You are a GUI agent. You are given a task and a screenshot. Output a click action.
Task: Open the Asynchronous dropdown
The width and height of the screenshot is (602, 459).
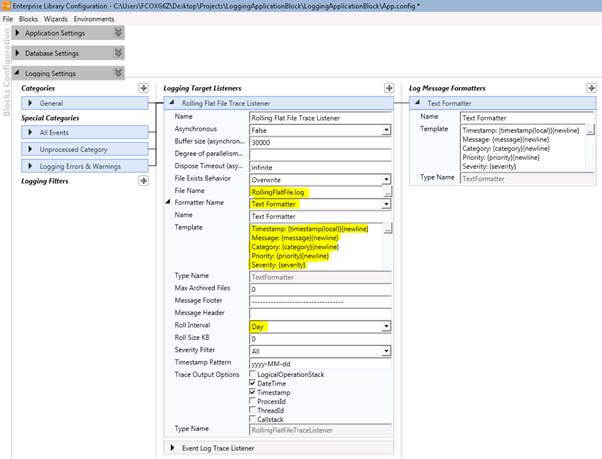coord(386,130)
